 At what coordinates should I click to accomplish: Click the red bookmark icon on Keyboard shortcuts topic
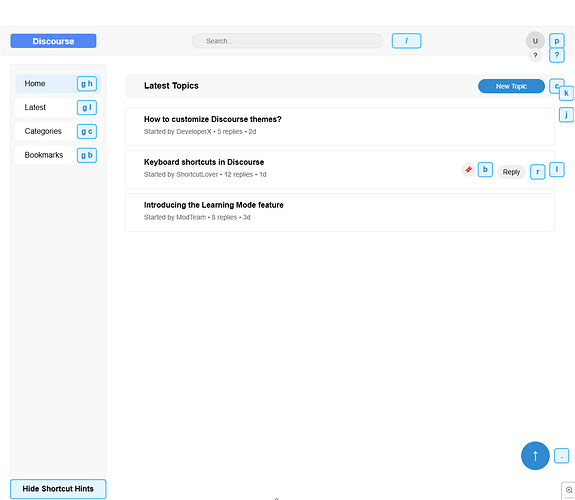tap(468, 169)
